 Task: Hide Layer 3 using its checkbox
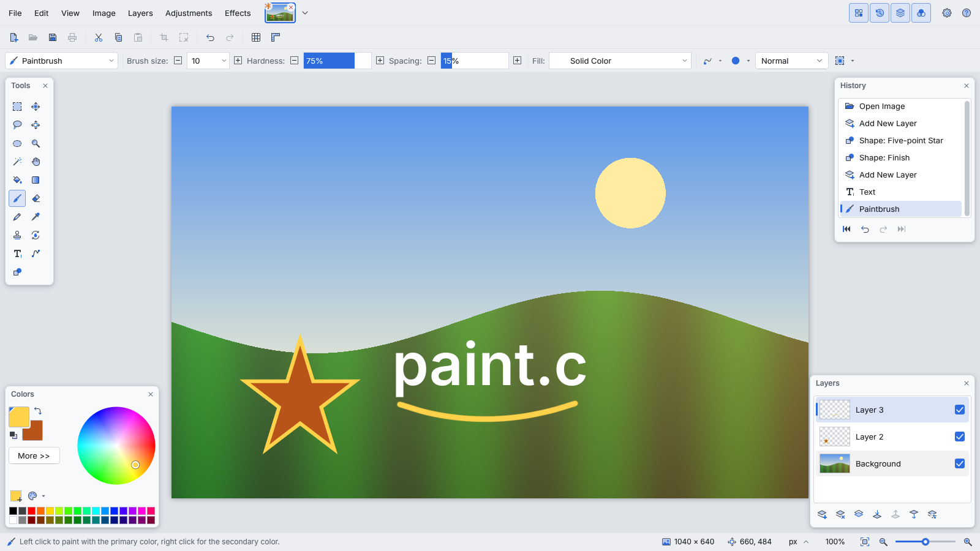click(960, 410)
